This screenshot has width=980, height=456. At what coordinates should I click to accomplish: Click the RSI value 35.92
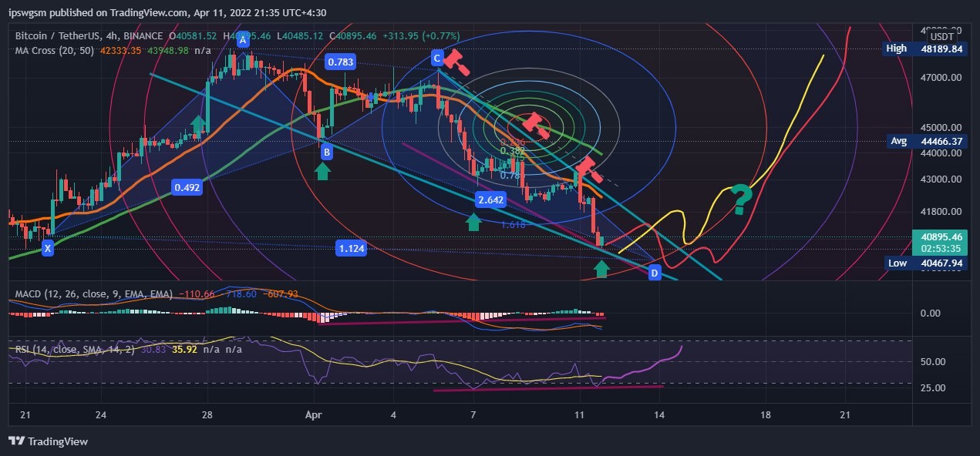[x=185, y=350]
